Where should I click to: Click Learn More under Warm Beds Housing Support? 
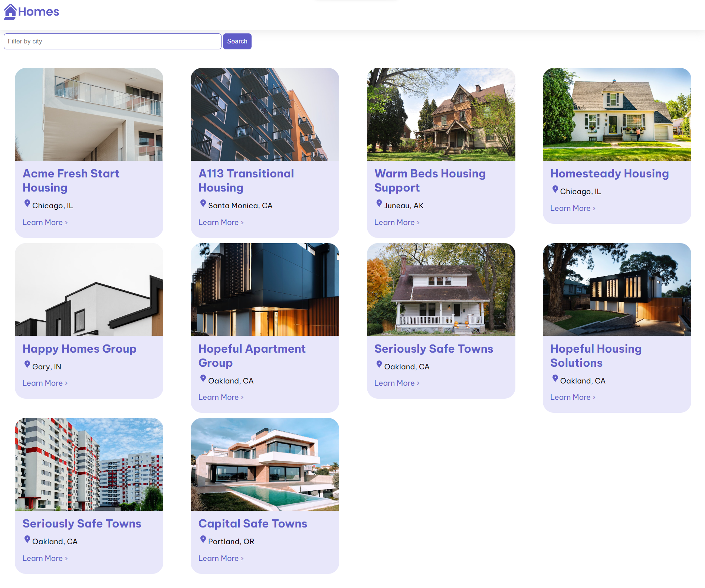click(x=397, y=222)
